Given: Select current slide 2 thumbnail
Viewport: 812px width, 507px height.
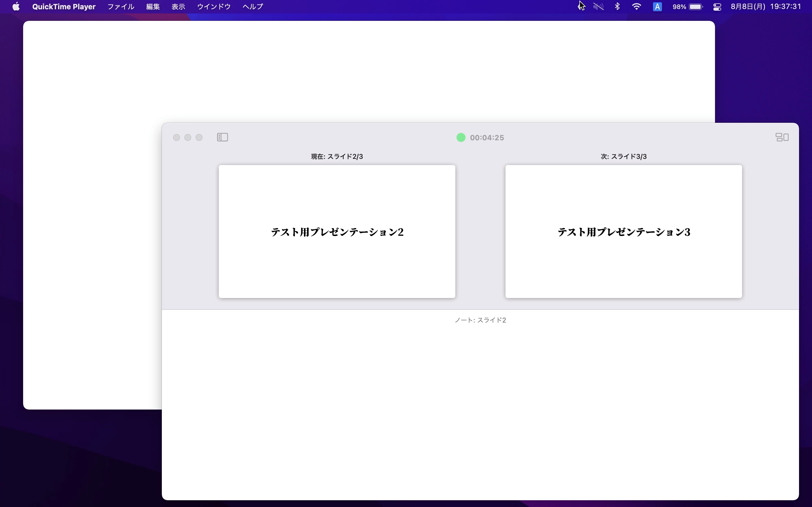Looking at the screenshot, I should tap(337, 231).
